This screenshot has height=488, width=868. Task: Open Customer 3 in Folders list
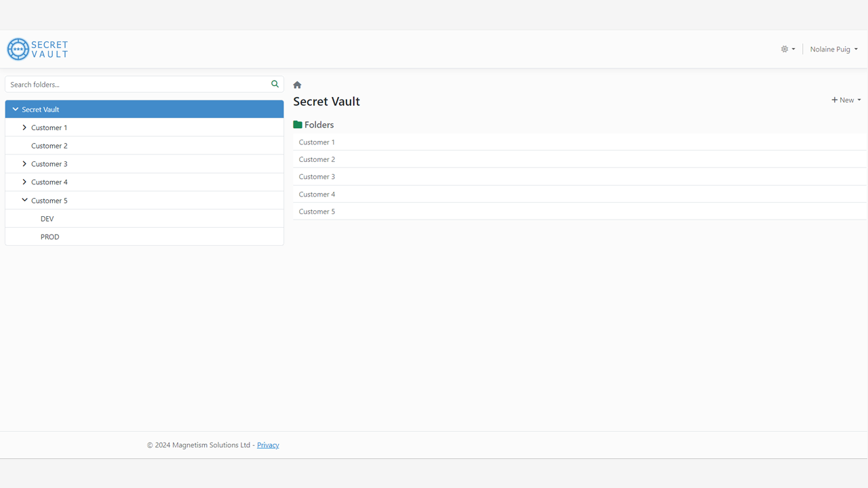[580, 177]
